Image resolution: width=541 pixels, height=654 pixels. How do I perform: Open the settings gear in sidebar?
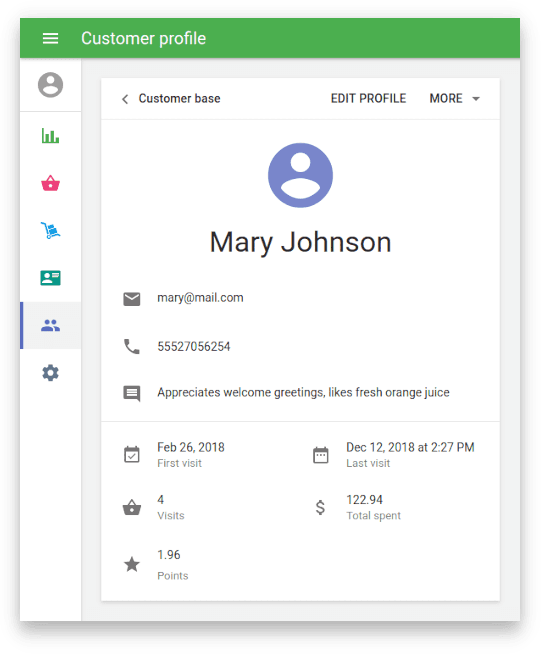pyautogui.click(x=50, y=373)
